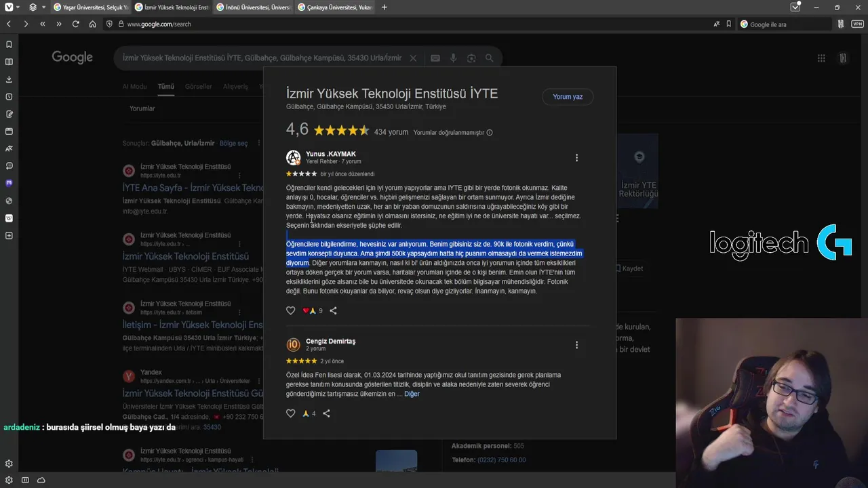Open the Mastodon web panel in sidebar
The width and height of the screenshot is (868, 488).
[9, 183]
